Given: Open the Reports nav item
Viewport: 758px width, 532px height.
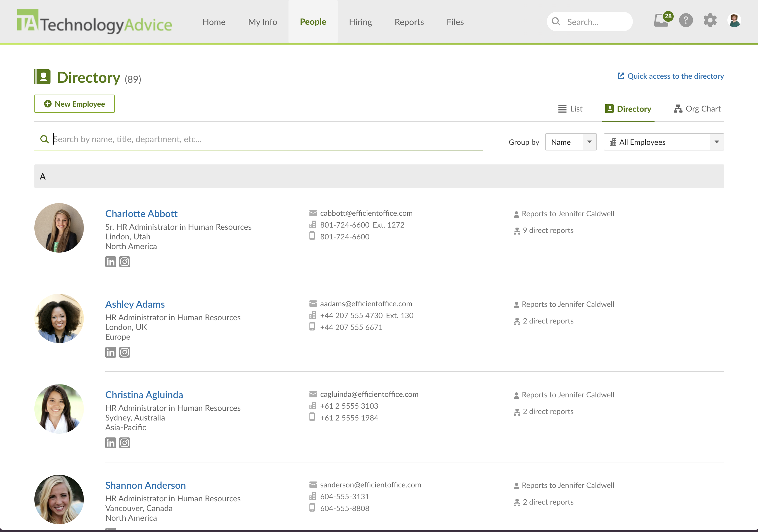Looking at the screenshot, I should tap(409, 22).
